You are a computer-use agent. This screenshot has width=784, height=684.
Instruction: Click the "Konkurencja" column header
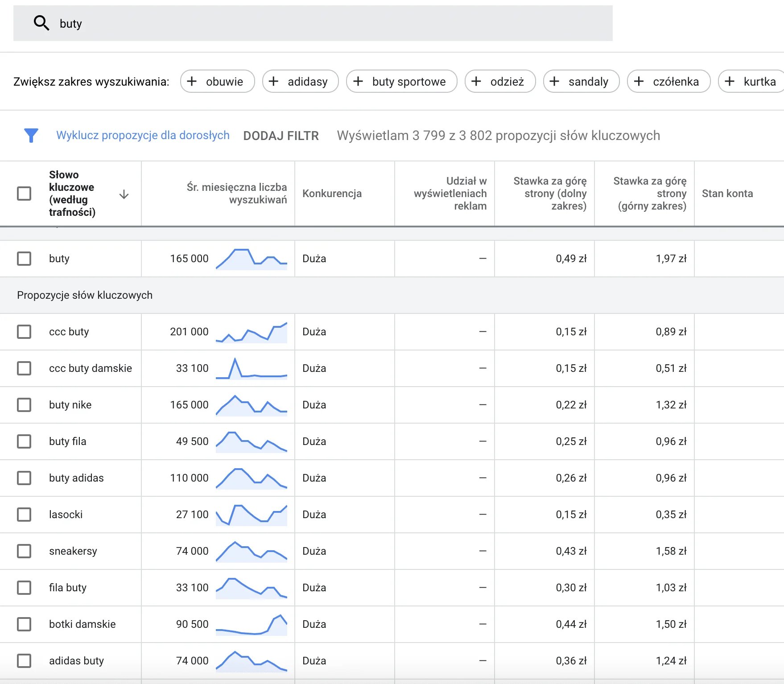click(x=331, y=194)
